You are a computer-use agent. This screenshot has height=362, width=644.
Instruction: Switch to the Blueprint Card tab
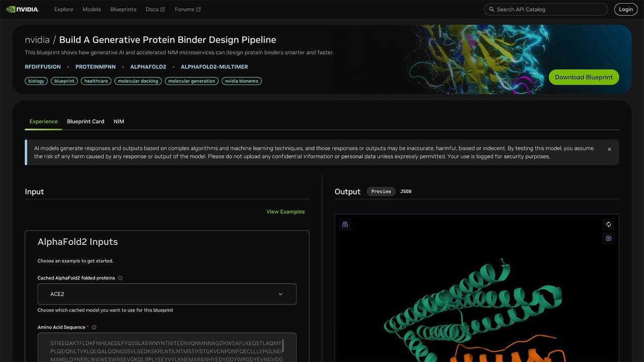coord(86,121)
